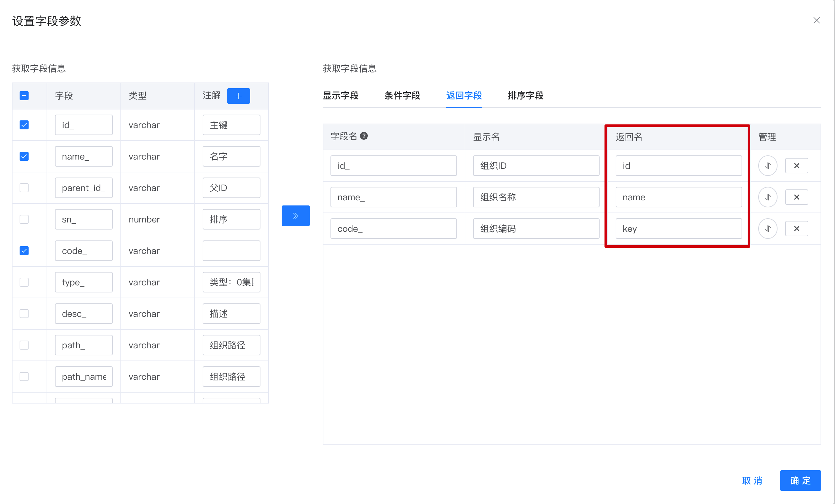Switch to the 显示字段 tab
This screenshot has height=504, width=835.
[340, 96]
